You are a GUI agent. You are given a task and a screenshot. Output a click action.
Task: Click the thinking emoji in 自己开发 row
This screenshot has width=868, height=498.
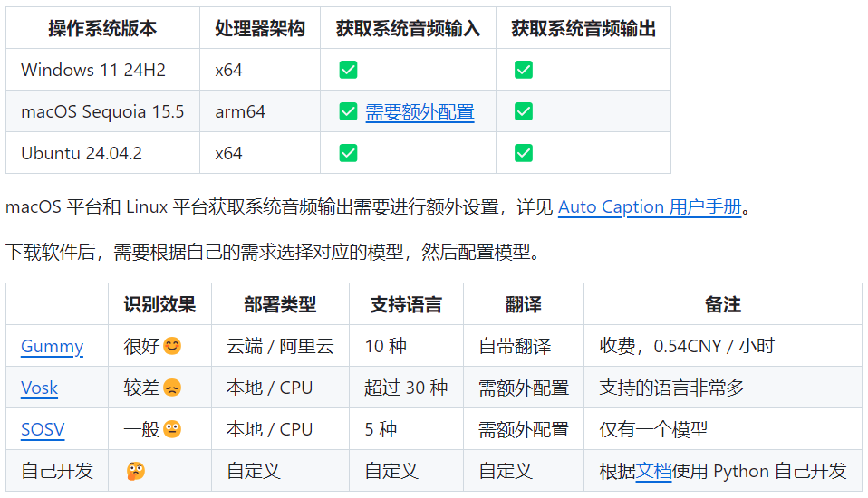(x=136, y=471)
